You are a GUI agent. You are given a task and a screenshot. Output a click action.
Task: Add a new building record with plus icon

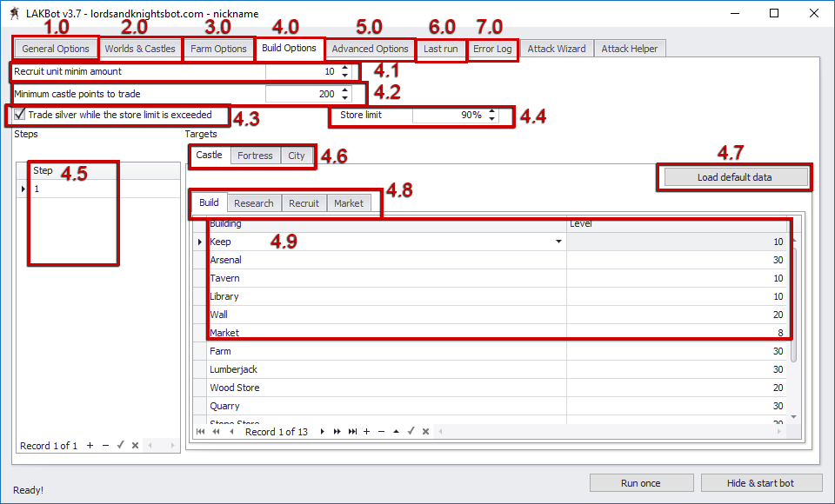point(366,432)
